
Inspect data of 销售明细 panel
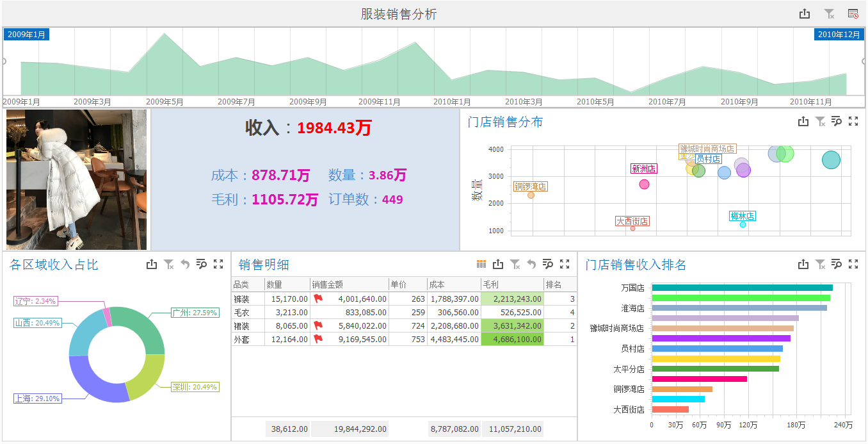548,264
